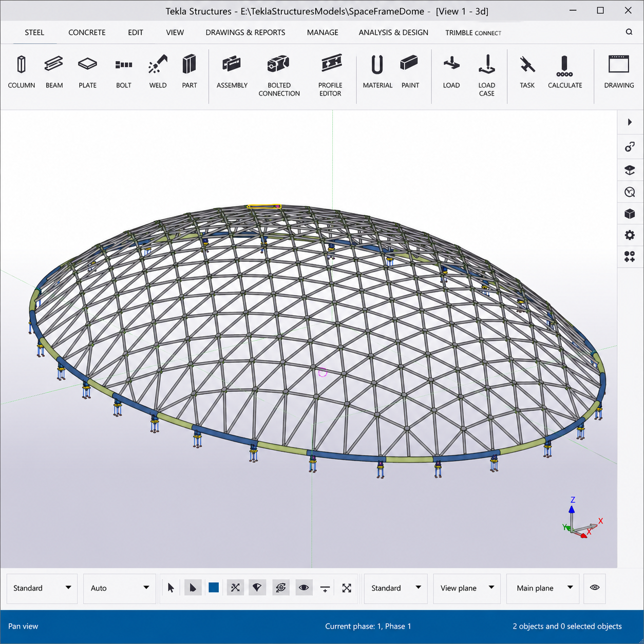Select the Load tool
Image resolution: width=644 pixels, height=644 pixels.
[451, 71]
